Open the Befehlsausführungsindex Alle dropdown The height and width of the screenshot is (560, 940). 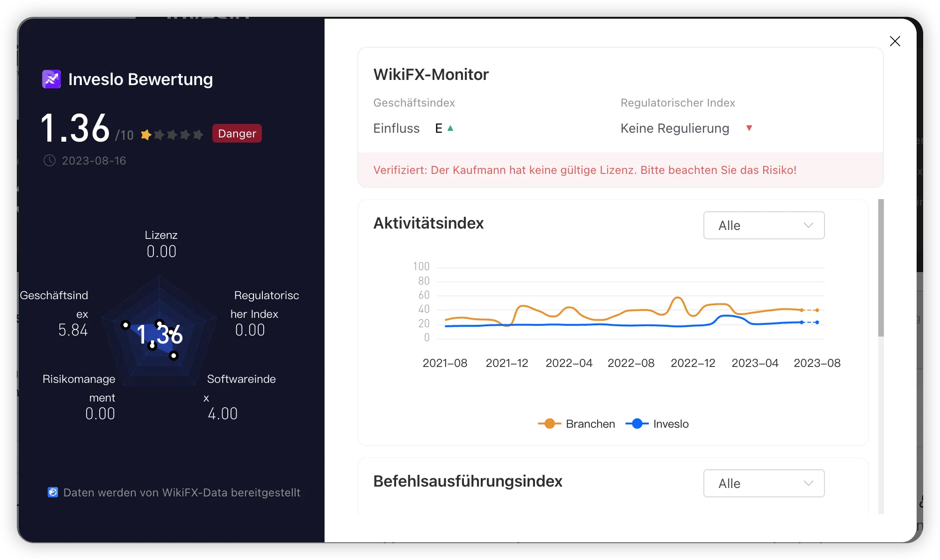[764, 483]
